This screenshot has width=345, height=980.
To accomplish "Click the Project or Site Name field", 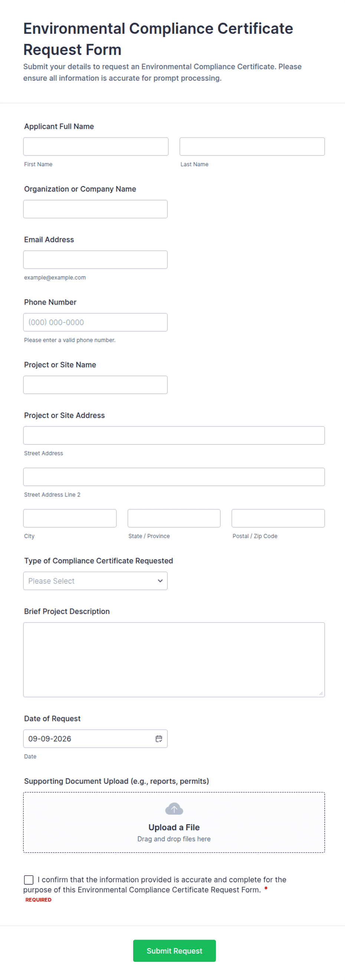I will click(95, 385).
